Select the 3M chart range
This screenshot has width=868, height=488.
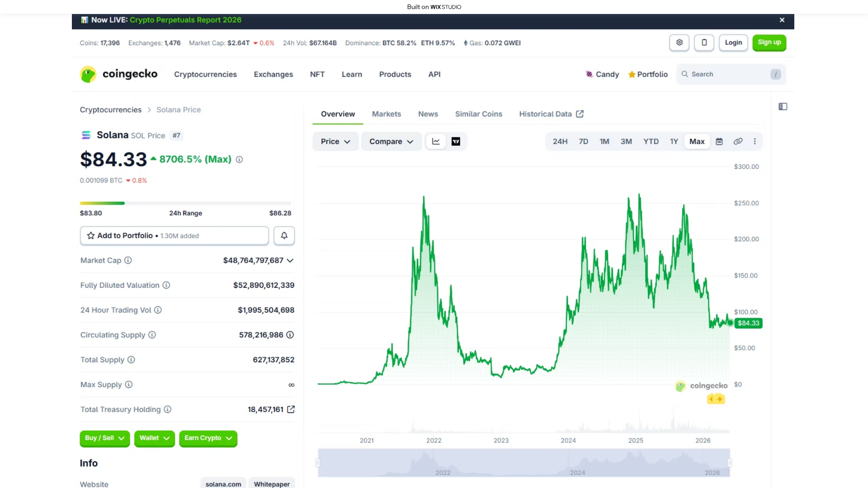click(x=626, y=141)
